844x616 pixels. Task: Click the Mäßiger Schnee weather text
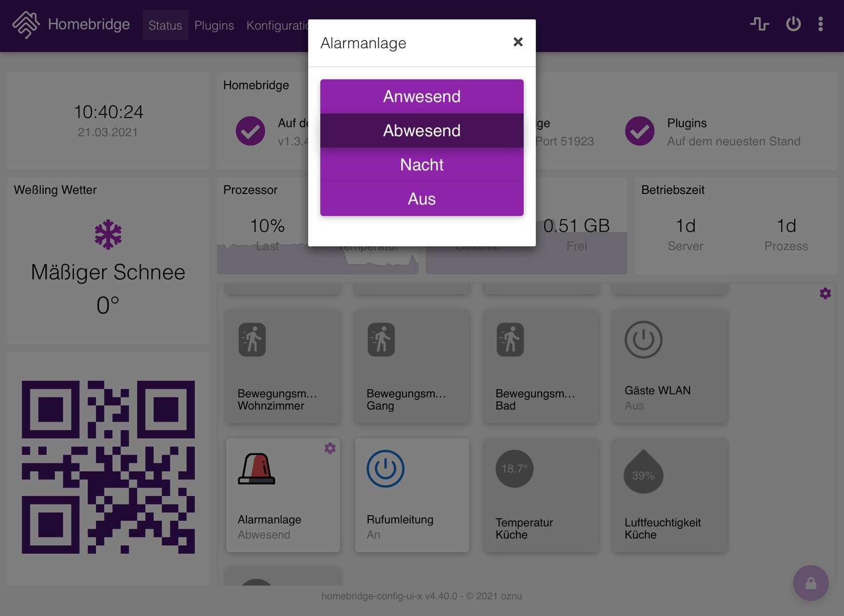[108, 272]
